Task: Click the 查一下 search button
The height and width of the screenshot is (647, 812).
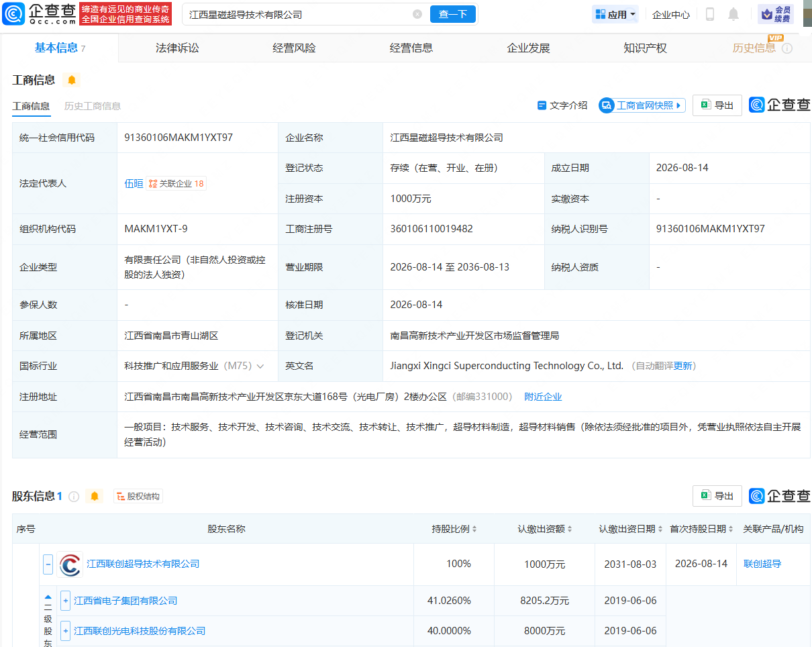Action: tap(453, 14)
